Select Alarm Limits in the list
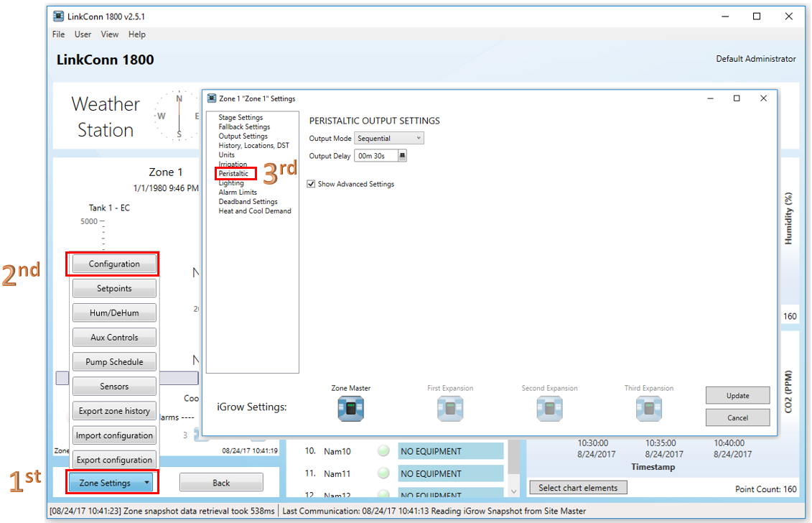The height and width of the screenshot is (523, 812). tap(238, 193)
